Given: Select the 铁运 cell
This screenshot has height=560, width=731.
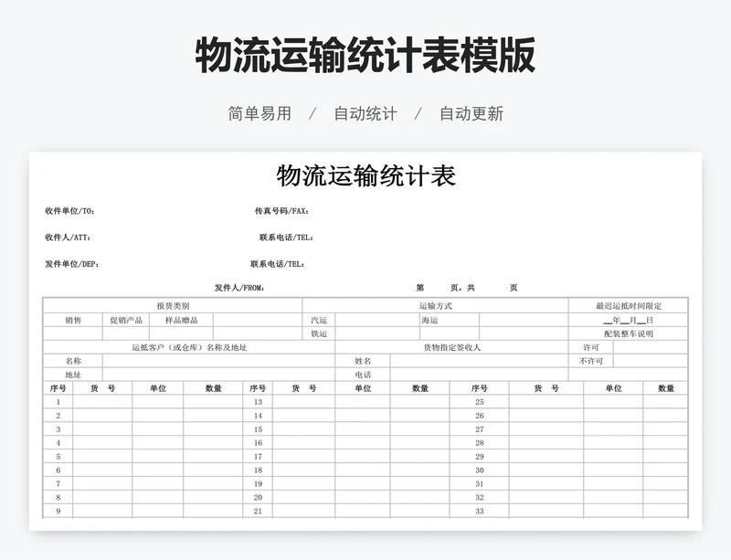Looking at the screenshot, I should click(319, 333).
